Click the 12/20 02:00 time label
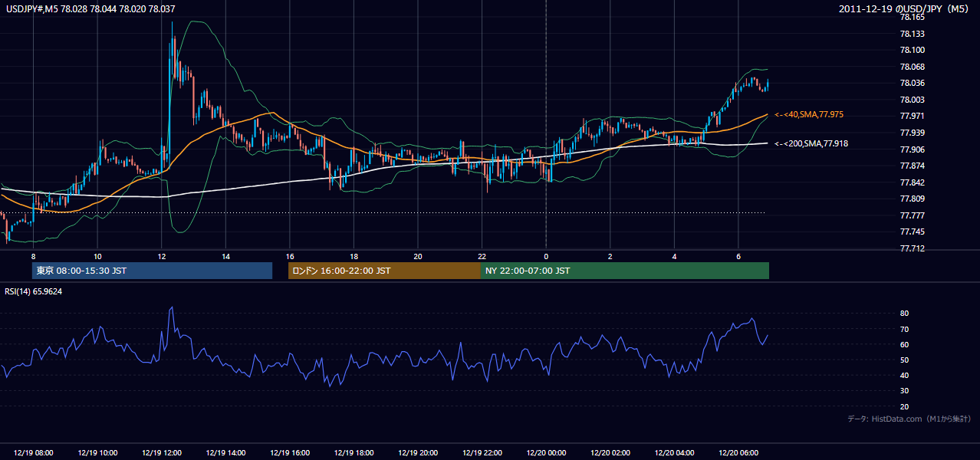Image resolution: width=980 pixels, height=460 pixels. click(610, 453)
